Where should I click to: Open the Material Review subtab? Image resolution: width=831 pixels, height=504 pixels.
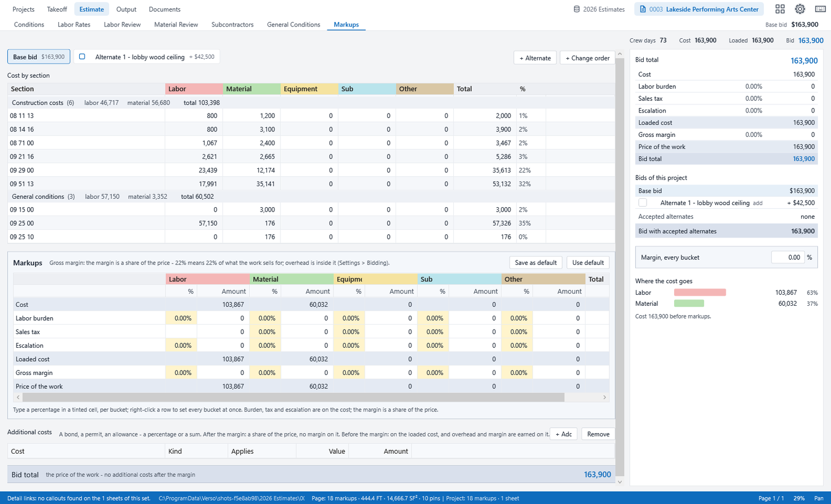click(x=176, y=24)
